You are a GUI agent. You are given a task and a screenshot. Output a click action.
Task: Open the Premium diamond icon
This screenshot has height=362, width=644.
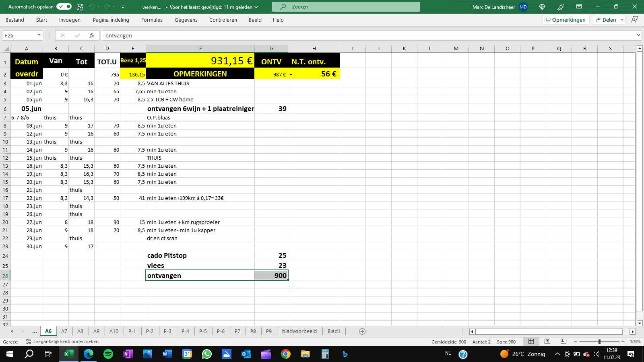click(542, 7)
